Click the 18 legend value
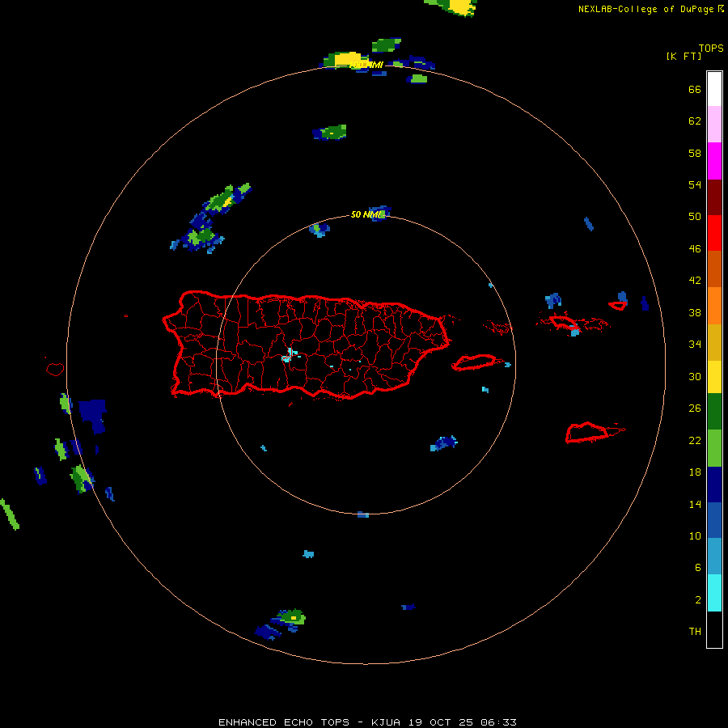 click(x=695, y=472)
